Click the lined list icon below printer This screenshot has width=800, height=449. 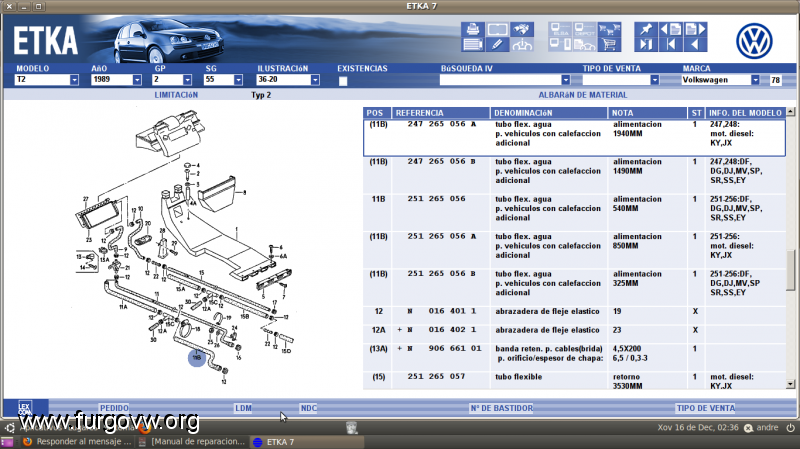click(x=473, y=44)
